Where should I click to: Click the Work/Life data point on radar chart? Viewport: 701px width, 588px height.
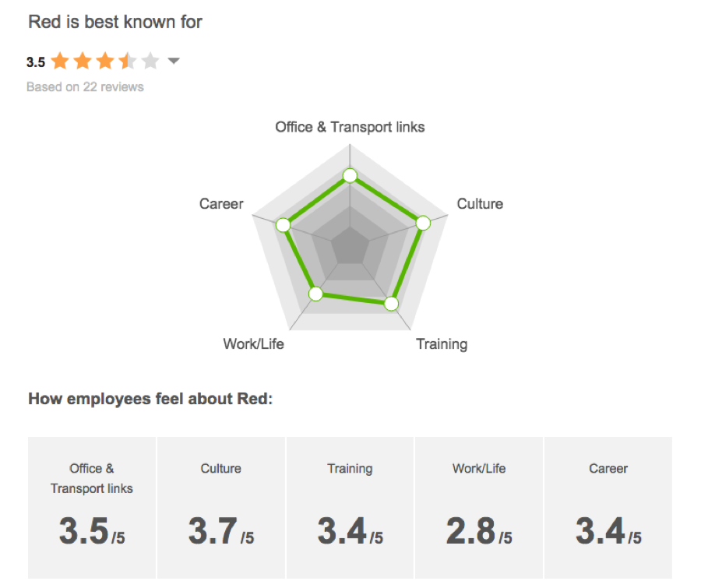(315, 294)
